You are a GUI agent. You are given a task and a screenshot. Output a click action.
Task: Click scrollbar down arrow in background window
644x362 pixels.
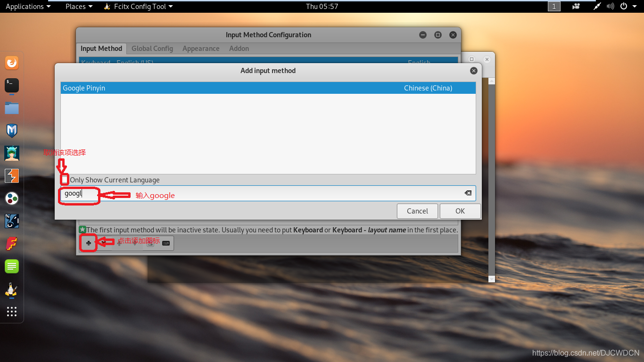(492, 279)
